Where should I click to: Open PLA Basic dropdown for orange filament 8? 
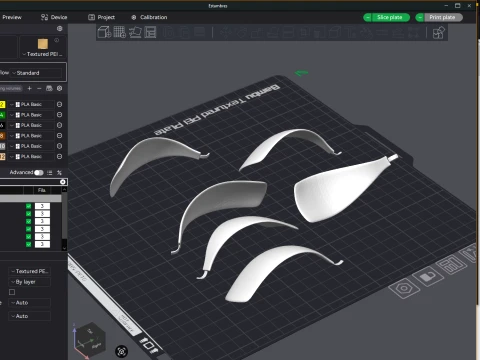pyautogui.click(x=31, y=136)
